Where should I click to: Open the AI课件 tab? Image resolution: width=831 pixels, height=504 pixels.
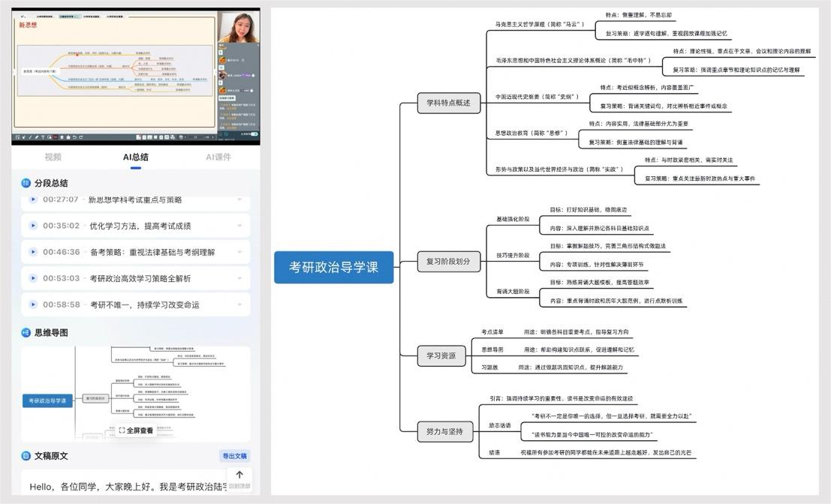[218, 157]
